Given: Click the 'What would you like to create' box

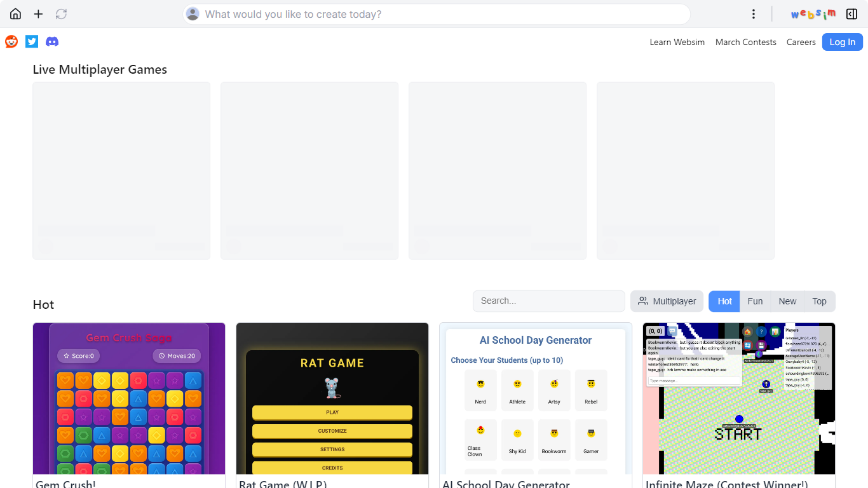Looking at the screenshot, I should coord(437,14).
